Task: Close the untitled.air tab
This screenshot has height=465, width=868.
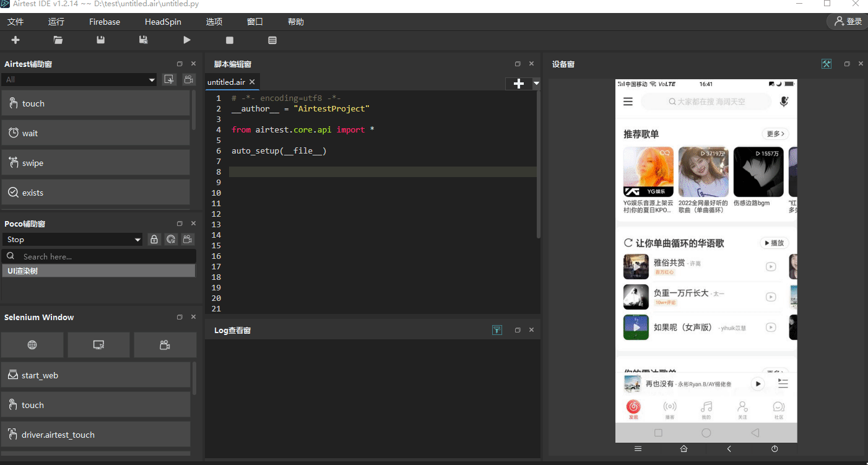Action: coord(252,82)
